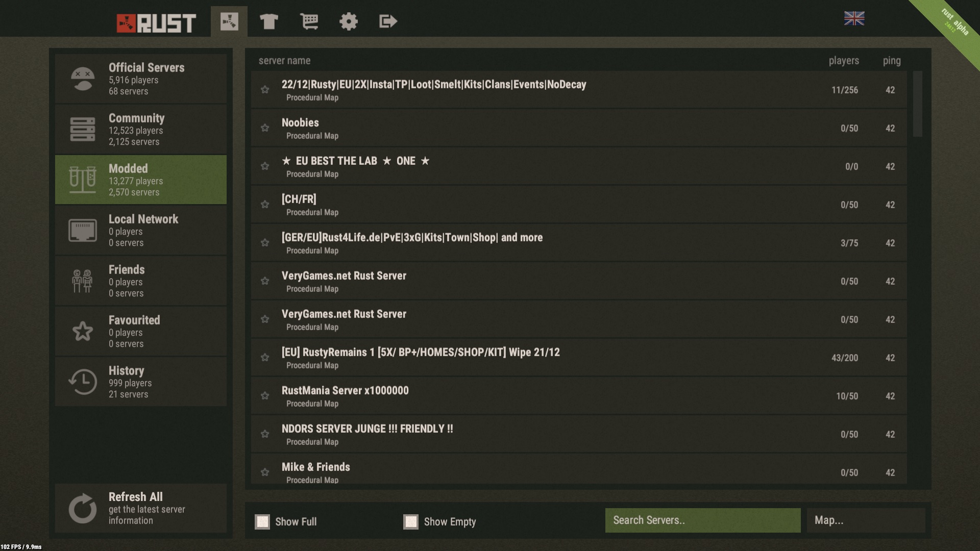Viewport: 980px width, 551px height.
Task: Click the Rust logo
Action: (x=156, y=23)
